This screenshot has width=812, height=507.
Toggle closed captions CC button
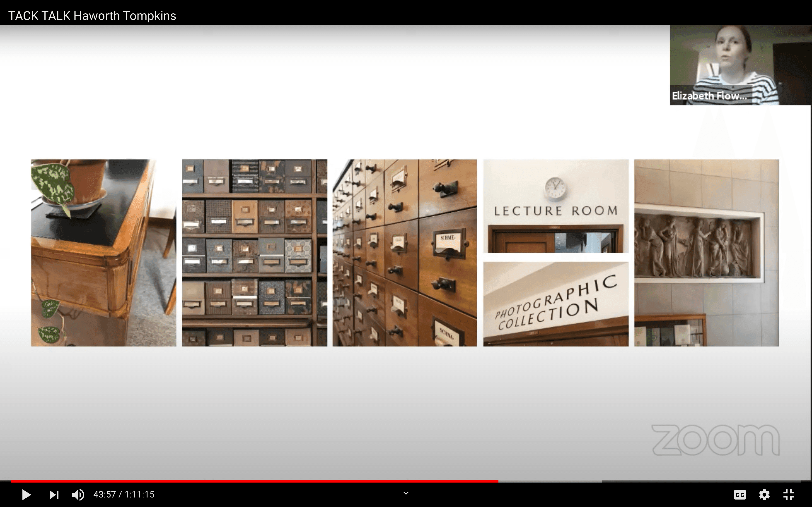[739, 494]
